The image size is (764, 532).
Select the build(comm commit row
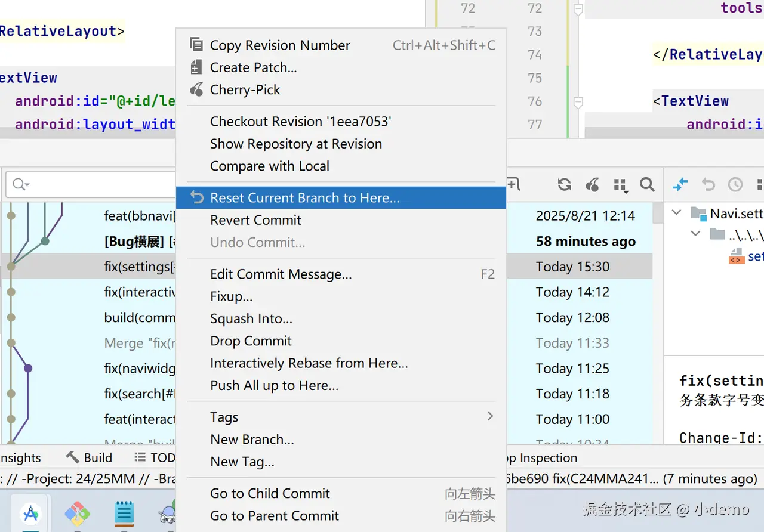point(140,318)
